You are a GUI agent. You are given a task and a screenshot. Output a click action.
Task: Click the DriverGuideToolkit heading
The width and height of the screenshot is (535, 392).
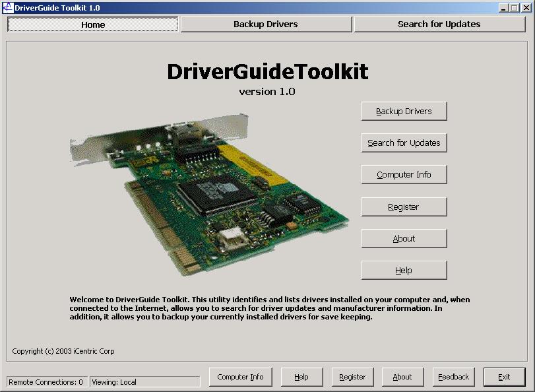click(x=268, y=72)
